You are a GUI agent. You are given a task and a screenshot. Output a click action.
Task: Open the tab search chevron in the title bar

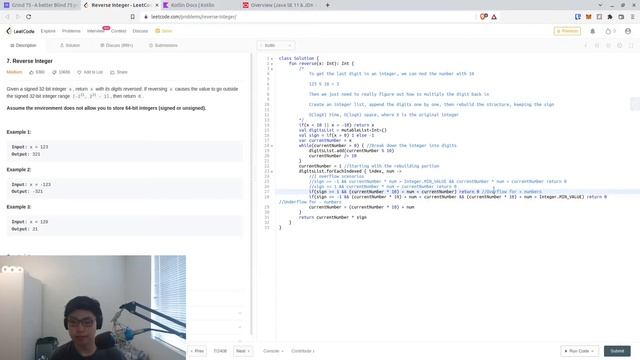tap(600, 5)
